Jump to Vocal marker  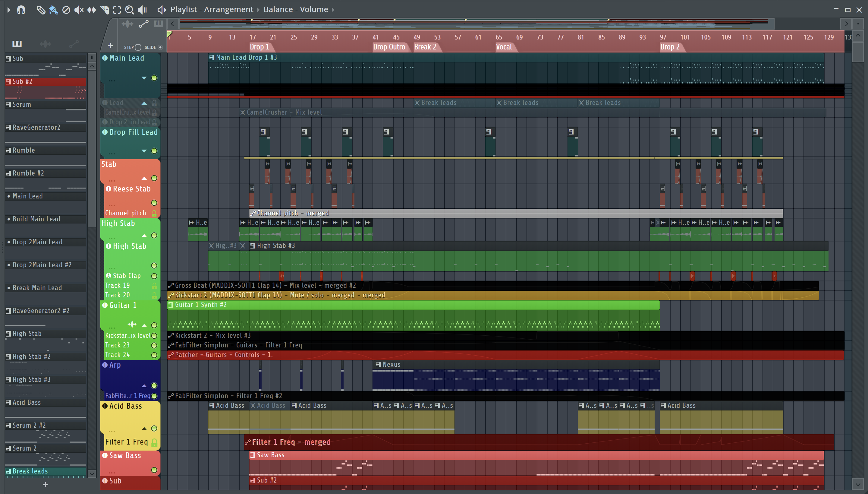pyautogui.click(x=504, y=47)
